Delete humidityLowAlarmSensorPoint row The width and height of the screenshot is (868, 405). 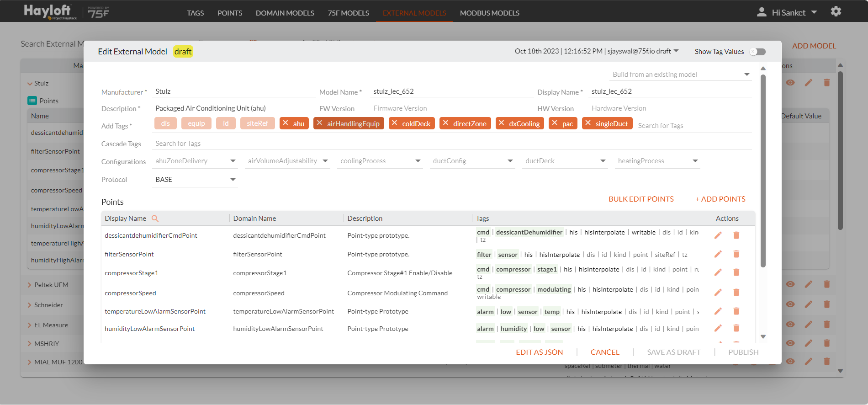click(736, 328)
